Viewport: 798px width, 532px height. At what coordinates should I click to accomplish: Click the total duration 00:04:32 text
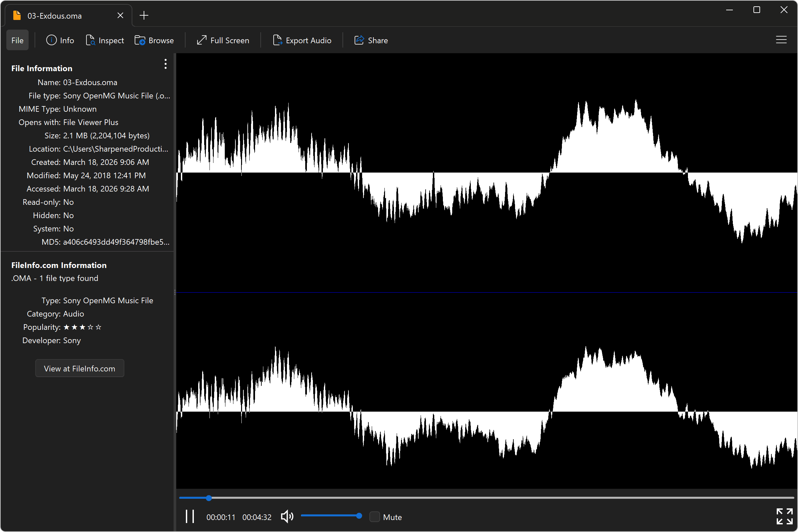(257, 517)
